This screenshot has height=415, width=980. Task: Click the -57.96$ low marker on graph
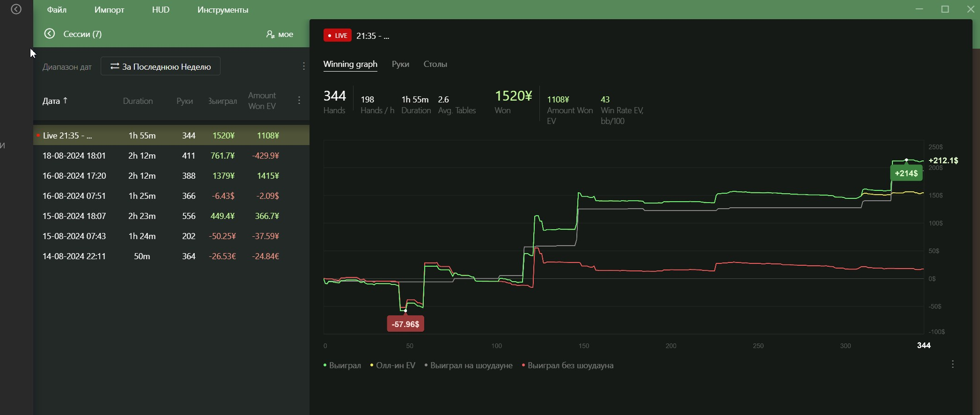pos(405,324)
